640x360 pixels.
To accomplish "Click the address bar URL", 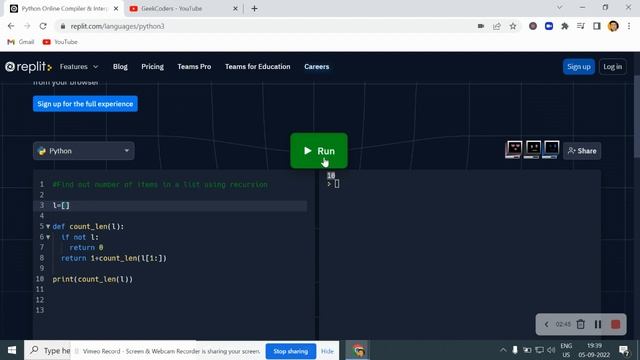I will tap(117, 26).
